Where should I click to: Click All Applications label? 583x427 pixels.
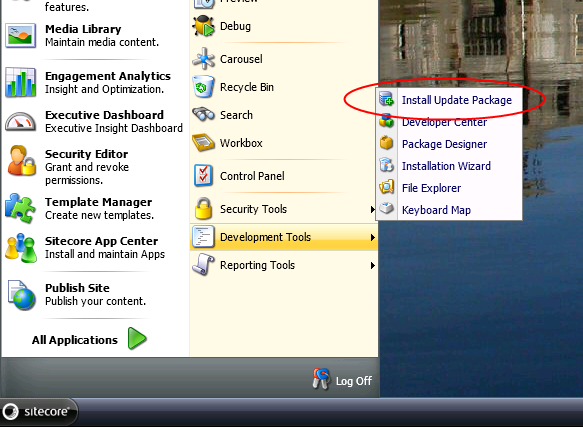pyautogui.click(x=74, y=340)
